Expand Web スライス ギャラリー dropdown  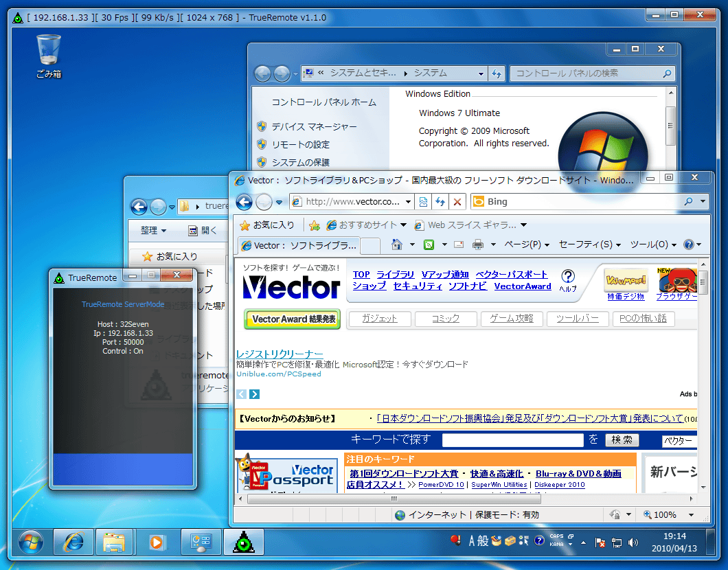(524, 225)
